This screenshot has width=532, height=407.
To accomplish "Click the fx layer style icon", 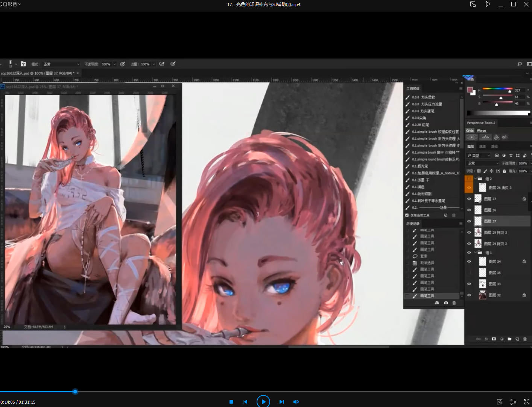I will [486, 339].
